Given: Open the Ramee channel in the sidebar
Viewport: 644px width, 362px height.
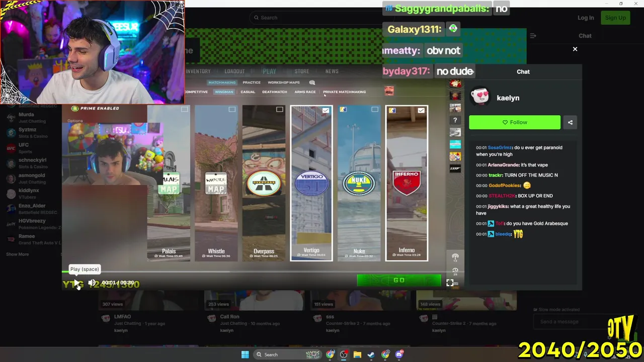Looking at the screenshot, I should point(33,239).
